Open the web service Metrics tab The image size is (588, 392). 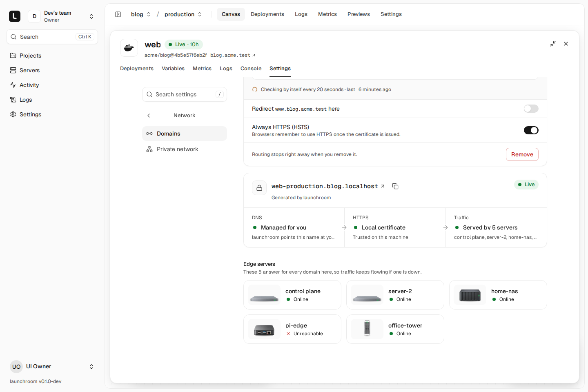(202, 69)
